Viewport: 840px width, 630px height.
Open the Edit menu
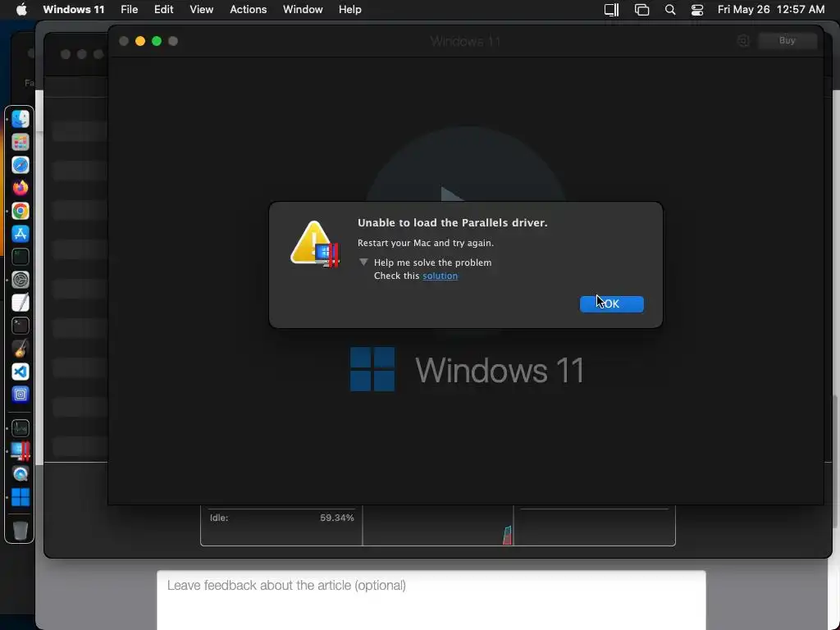point(163,10)
